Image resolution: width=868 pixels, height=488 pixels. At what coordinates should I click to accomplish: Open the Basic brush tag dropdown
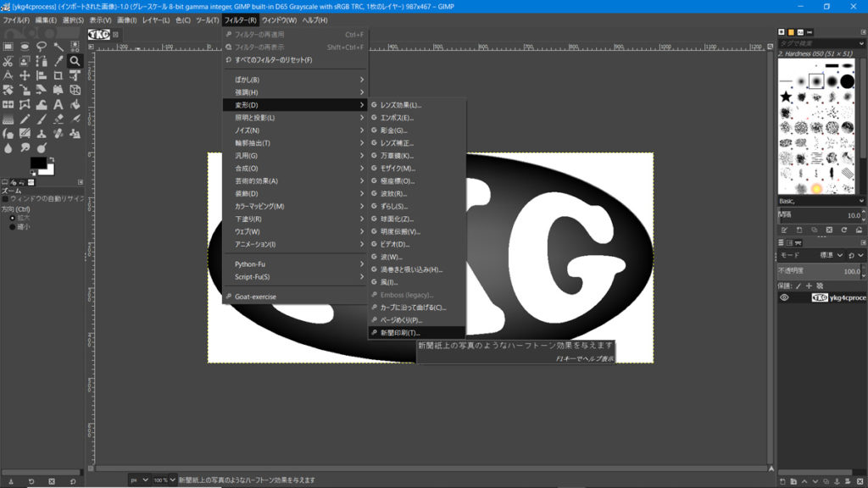(x=821, y=201)
